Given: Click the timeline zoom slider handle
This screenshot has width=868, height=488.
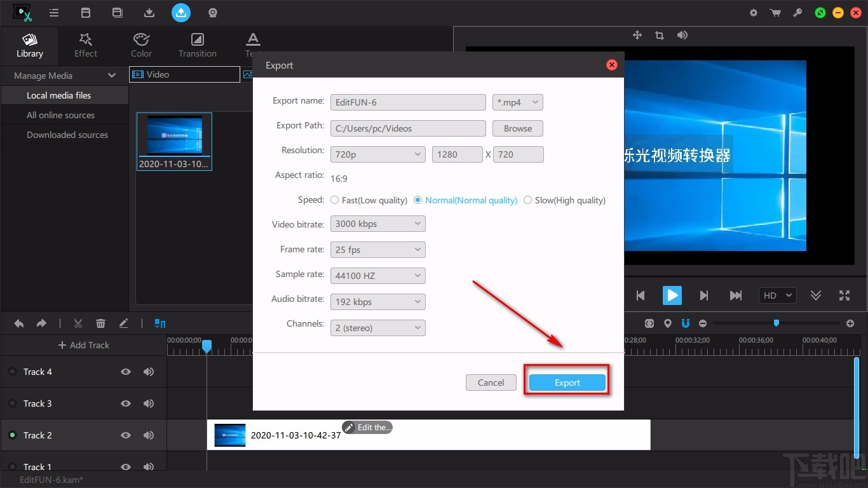Looking at the screenshot, I should 776,323.
